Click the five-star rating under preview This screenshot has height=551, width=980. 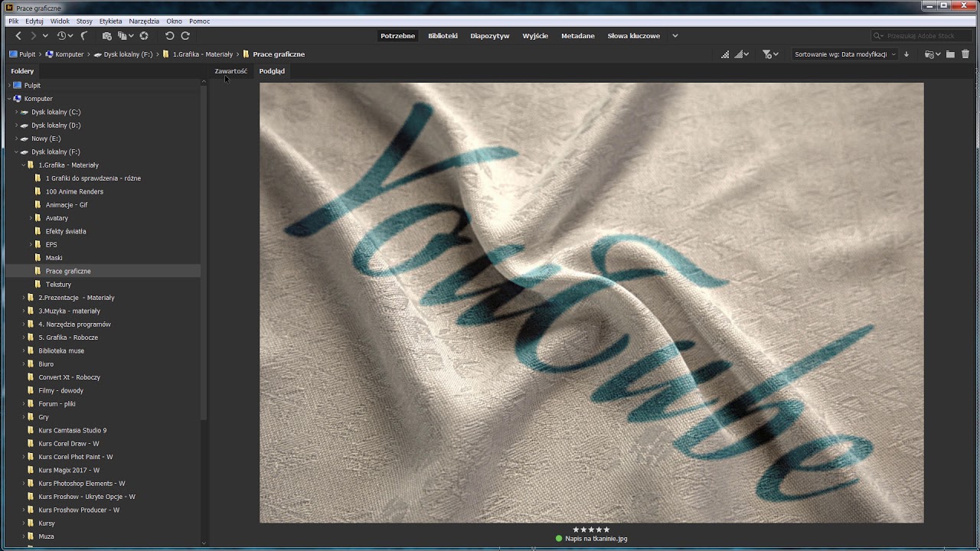[591, 530]
